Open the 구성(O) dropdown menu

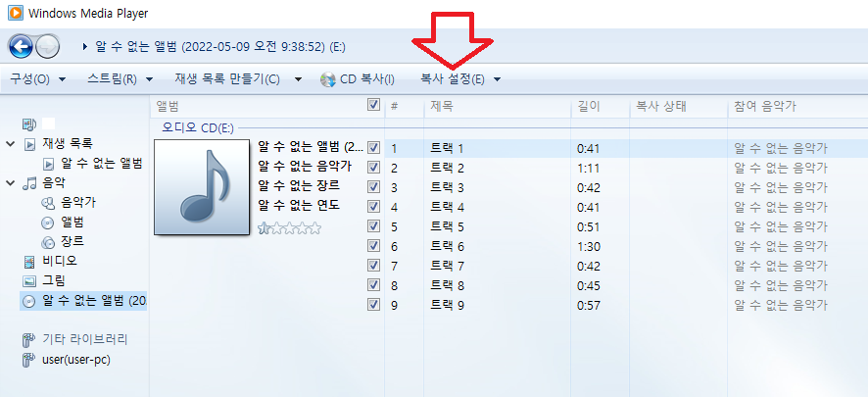tap(37, 79)
